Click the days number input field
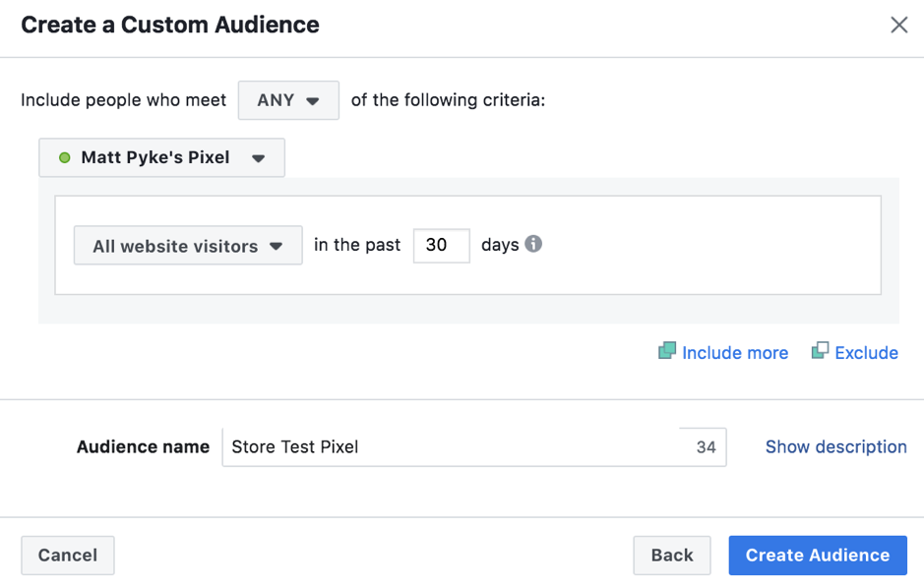The height and width of the screenshot is (587, 924). tap(442, 246)
